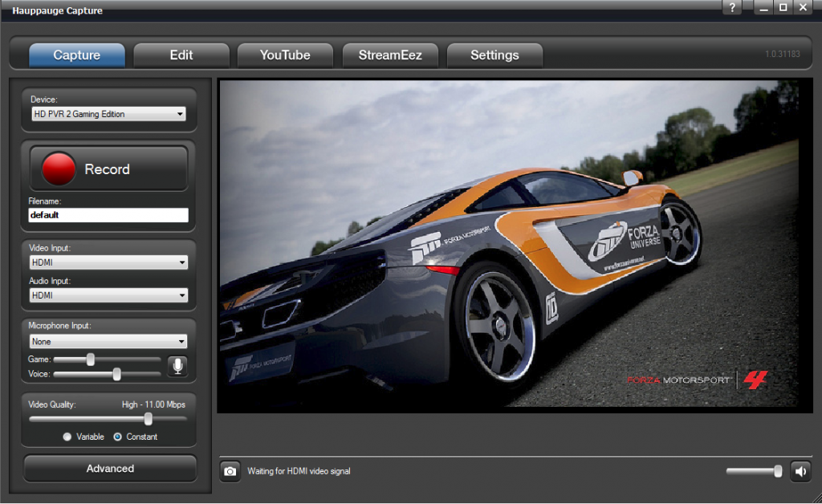Image resolution: width=822 pixels, height=504 pixels.
Task: Minimize the Hauppauge Capture window
Action: (763, 7)
